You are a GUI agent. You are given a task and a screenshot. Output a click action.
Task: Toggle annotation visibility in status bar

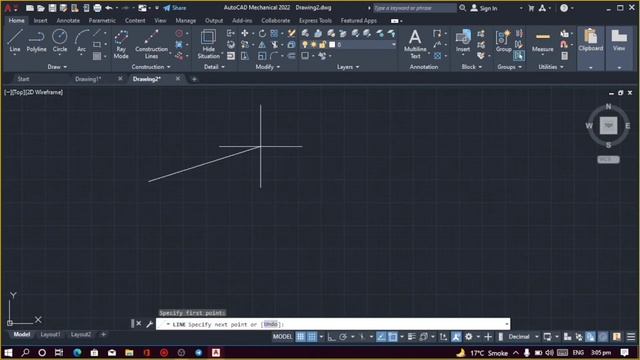click(456, 337)
